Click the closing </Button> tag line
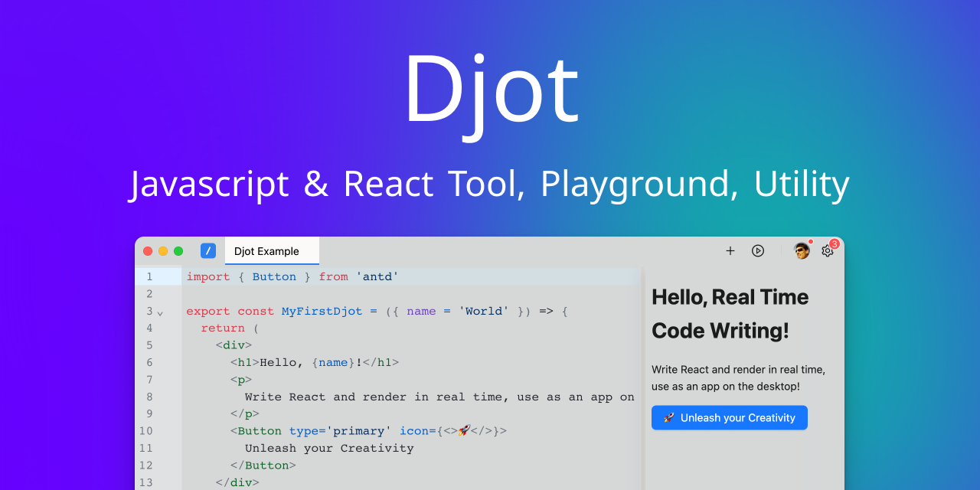This screenshot has width=980, height=490. click(x=263, y=465)
